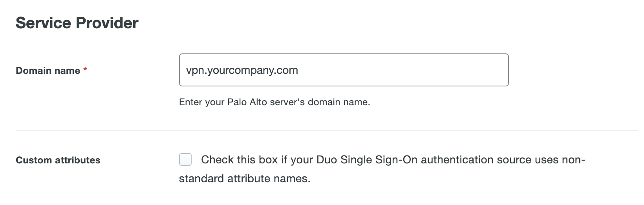Image resolution: width=644 pixels, height=205 pixels.
Task: Click the empty right side of Domain name field
Action: tap(432, 70)
